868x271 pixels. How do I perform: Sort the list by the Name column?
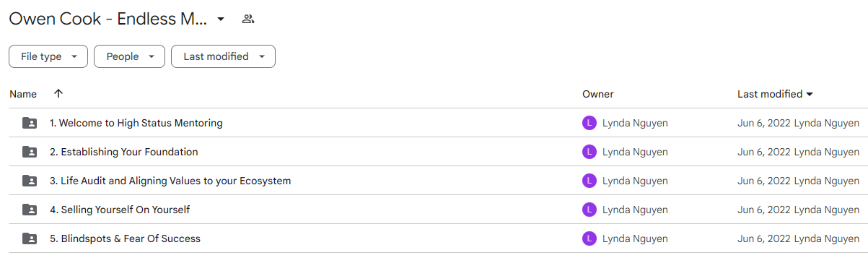23,94
